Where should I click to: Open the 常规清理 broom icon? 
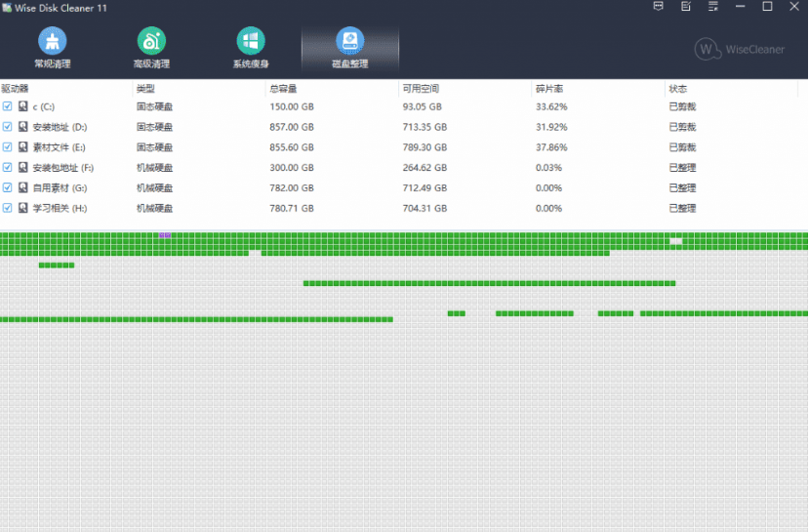52,42
